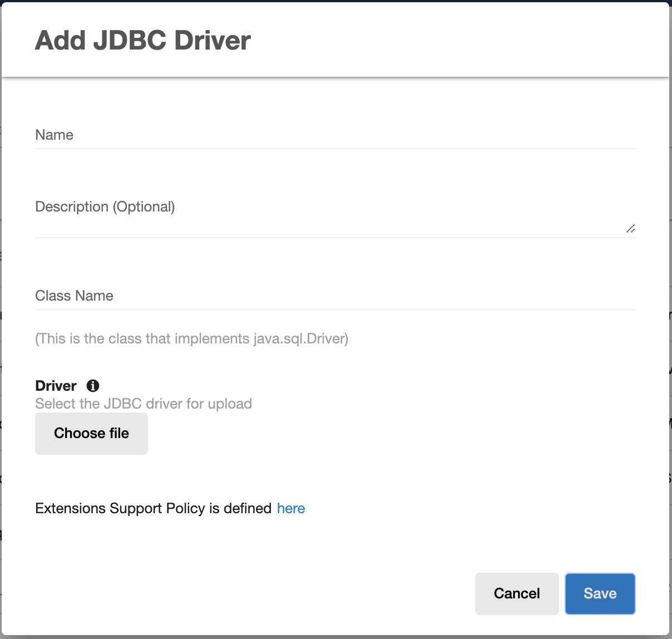Screen dimensions: 672x639
Task: Click the Driver info icon
Action: tap(93, 386)
